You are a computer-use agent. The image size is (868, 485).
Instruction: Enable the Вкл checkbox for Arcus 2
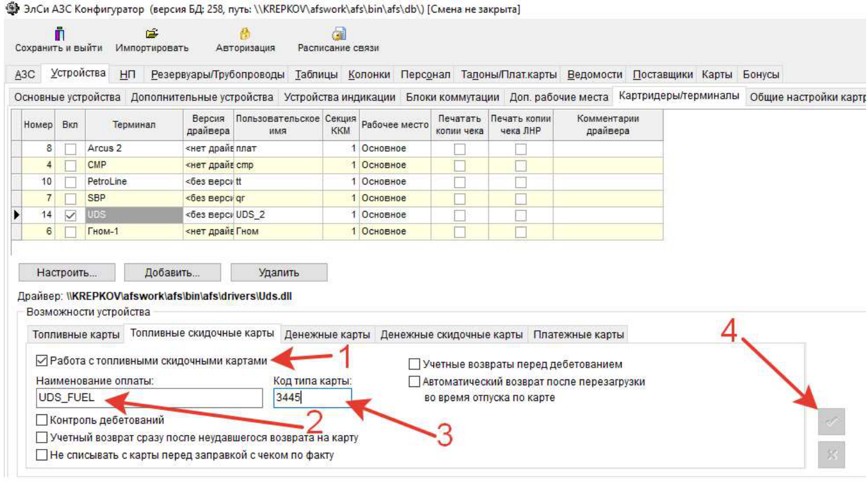point(71,149)
